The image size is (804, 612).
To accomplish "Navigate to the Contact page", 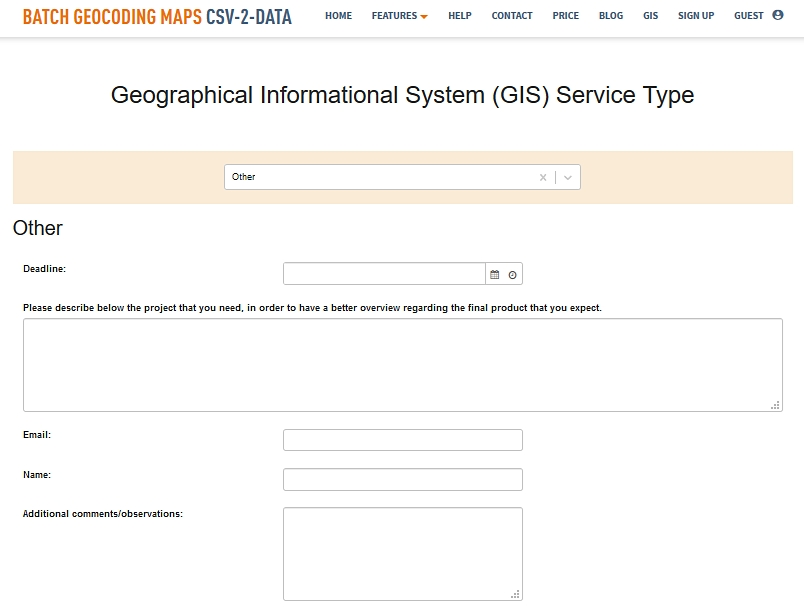I will (x=512, y=16).
